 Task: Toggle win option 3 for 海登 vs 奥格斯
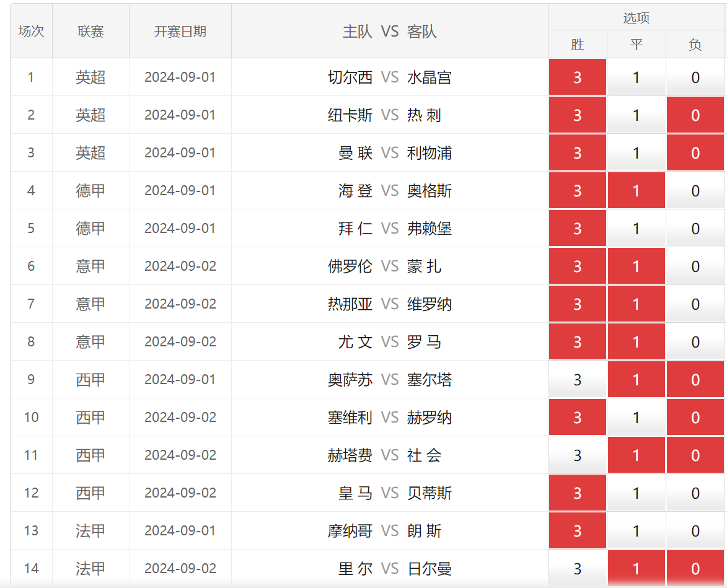[x=577, y=190]
